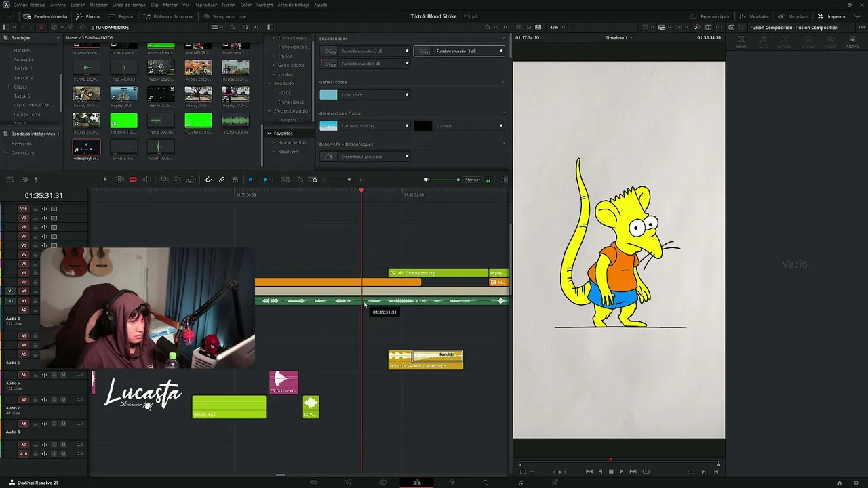Open the Registro panel tab

(122, 16)
